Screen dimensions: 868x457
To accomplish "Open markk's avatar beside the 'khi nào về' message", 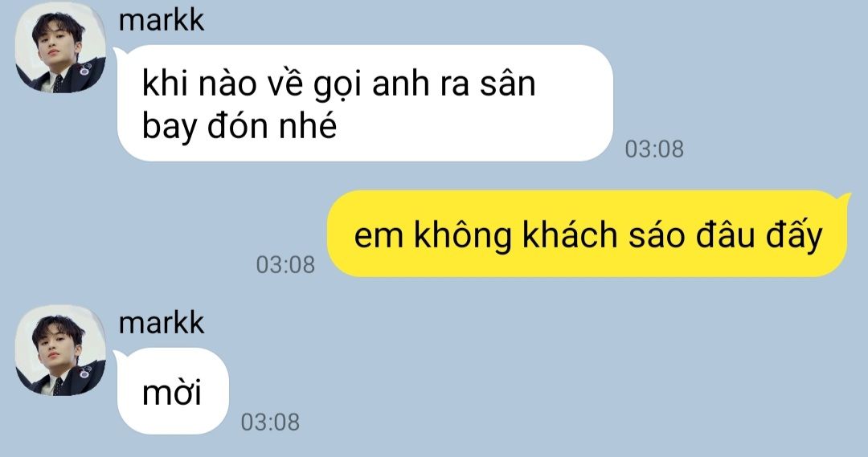I will click(x=59, y=47).
